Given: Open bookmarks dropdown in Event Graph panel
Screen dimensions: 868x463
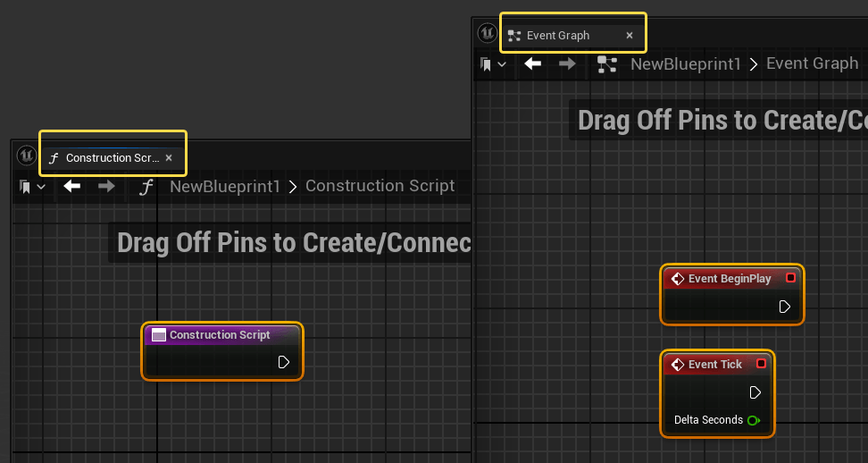Looking at the screenshot, I should coord(493,64).
